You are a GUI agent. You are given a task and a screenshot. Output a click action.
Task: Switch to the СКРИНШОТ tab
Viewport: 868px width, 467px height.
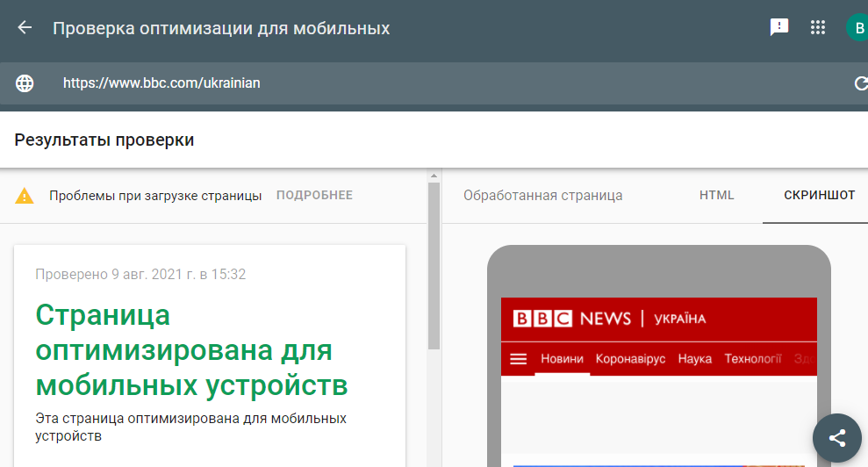tap(819, 195)
